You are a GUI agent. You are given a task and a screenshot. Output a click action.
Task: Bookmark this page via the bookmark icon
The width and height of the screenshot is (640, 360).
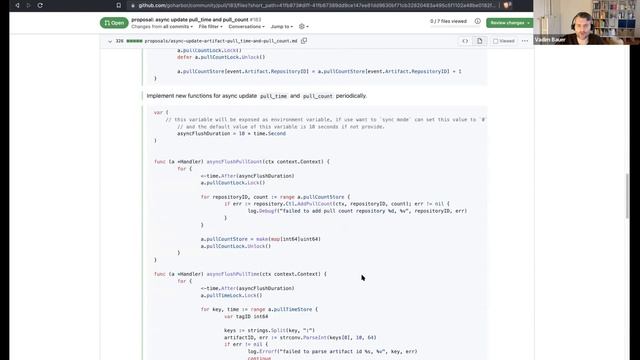[118, 5]
